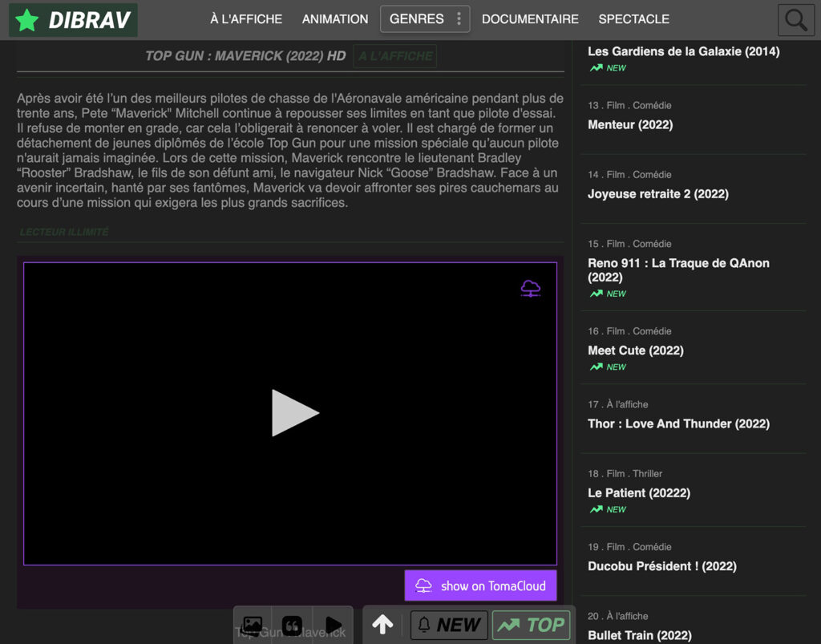The width and height of the screenshot is (821, 644).
Task: Click the '18 . Film . Thriller' label
Action: coord(625,473)
